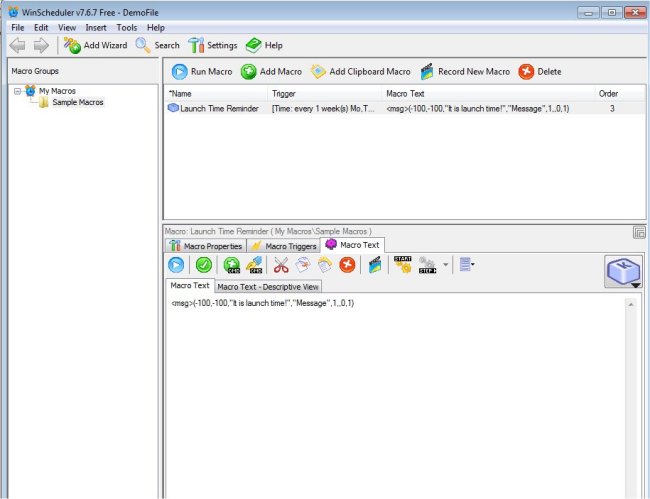Image resolution: width=650 pixels, height=499 pixels.
Task: Click the copy icon in editor toolbar
Action: (303, 265)
